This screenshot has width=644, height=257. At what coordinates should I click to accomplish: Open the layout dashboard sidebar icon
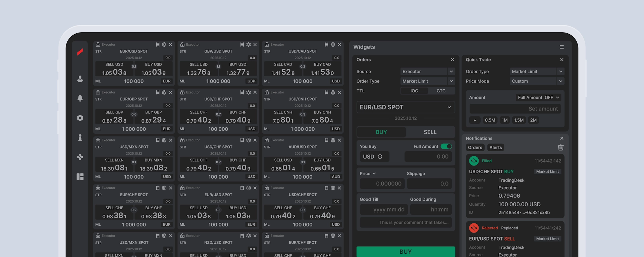[x=80, y=177]
